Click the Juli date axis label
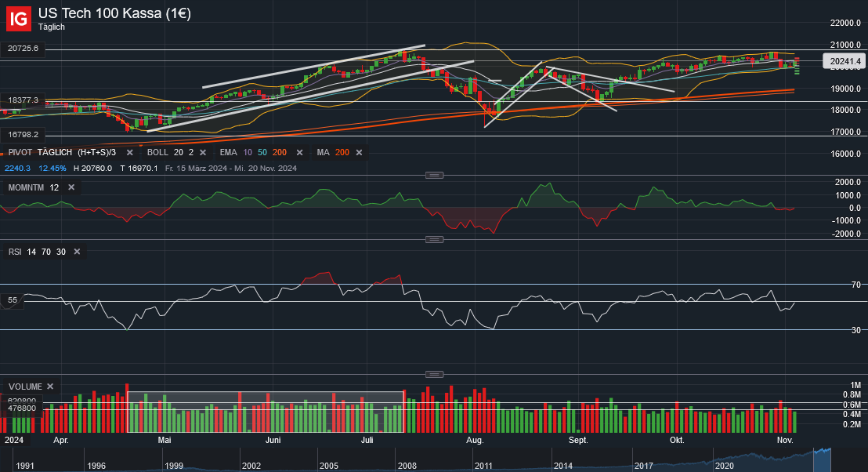Screen dimensions: 868x472 pos(367,440)
